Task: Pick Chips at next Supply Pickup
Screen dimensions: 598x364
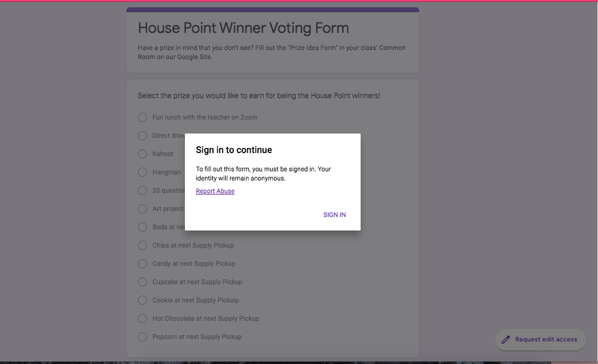Action: 143,245
